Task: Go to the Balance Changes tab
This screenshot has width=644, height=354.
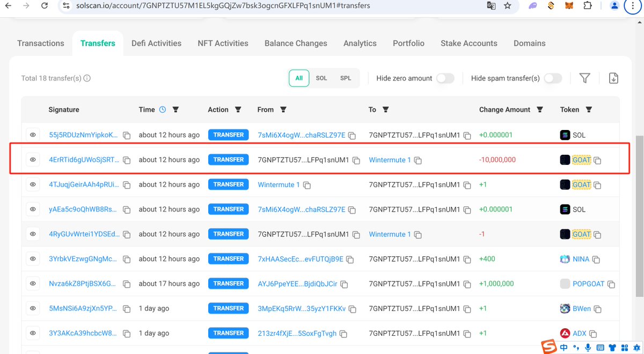Action: 296,44
